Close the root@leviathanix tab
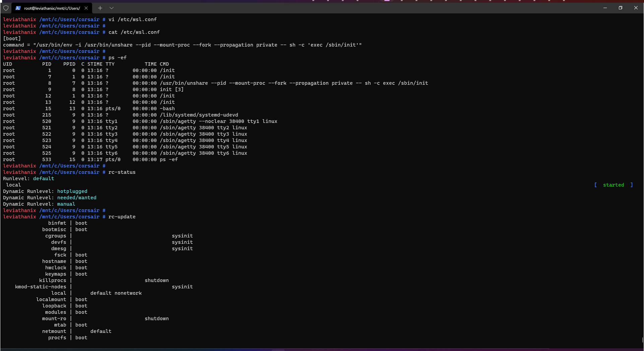Screen dimensions: 644x351 [x=86, y=8]
